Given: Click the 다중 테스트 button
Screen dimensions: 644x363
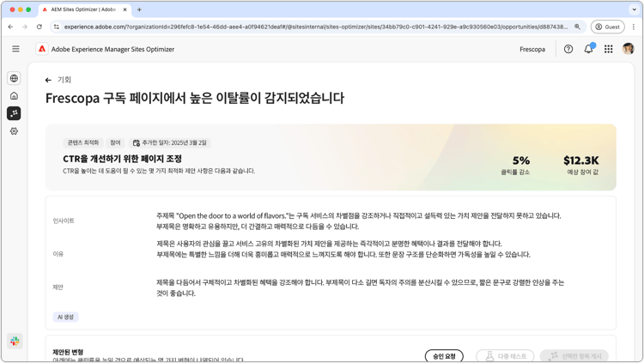Looking at the screenshot, I should pyautogui.click(x=505, y=356).
